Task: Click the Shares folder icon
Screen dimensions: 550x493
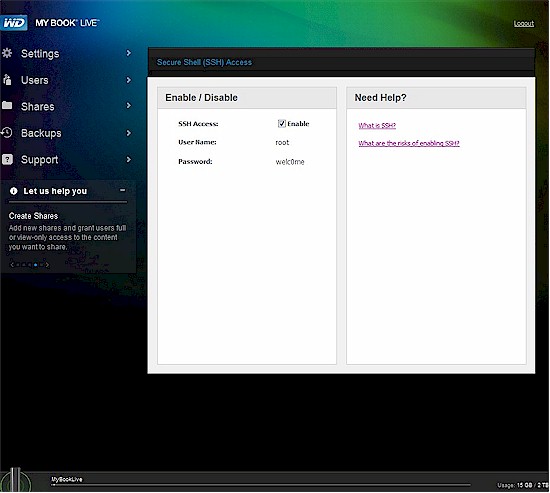Action: [7, 105]
